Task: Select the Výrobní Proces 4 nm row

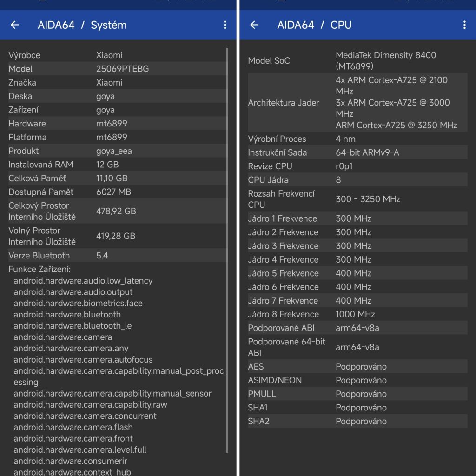Action: (x=357, y=139)
